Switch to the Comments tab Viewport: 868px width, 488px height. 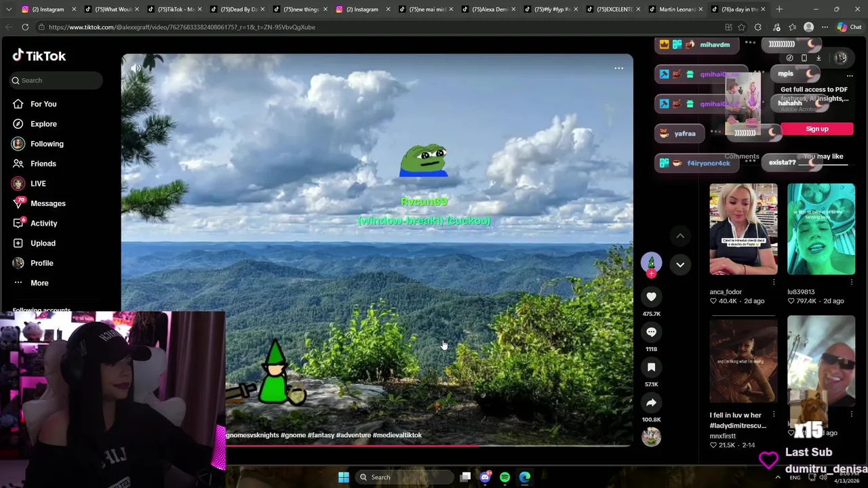pos(742,157)
